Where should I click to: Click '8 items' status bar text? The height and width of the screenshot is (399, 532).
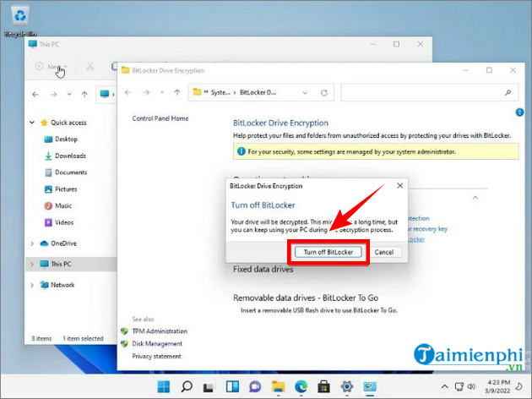41,338
